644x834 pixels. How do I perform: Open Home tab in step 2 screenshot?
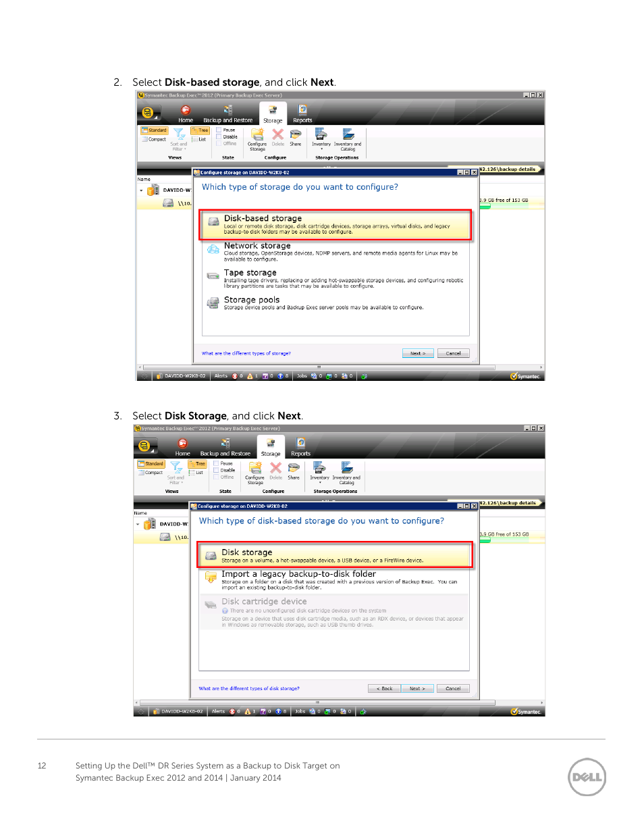(x=185, y=114)
